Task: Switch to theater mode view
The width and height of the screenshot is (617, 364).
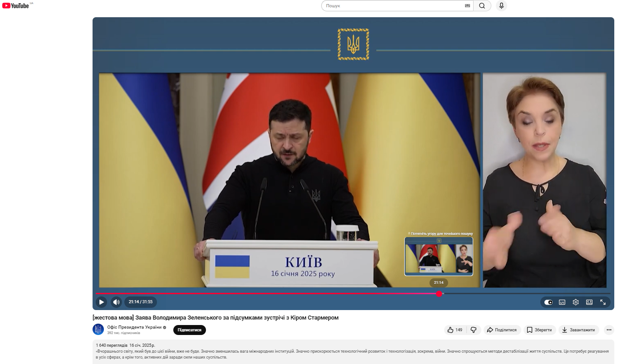Action: tap(589, 302)
